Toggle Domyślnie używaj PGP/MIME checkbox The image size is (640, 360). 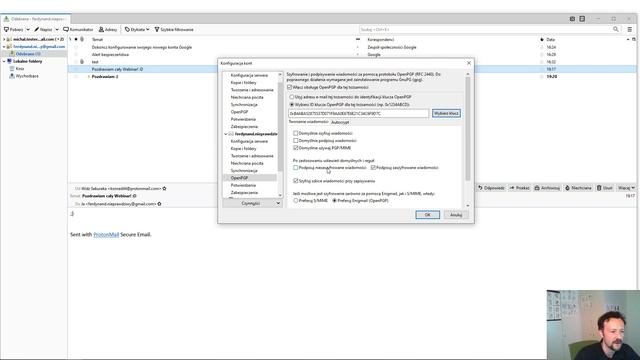tap(296, 148)
